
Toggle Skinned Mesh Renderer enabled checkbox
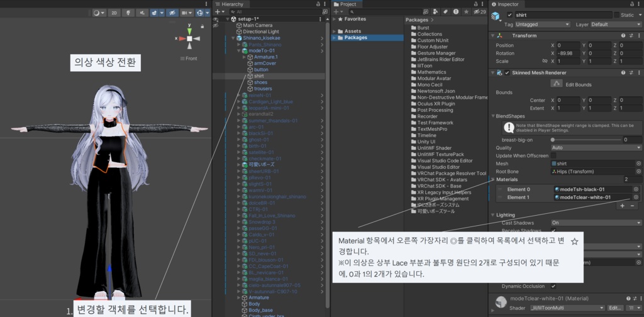pos(507,73)
